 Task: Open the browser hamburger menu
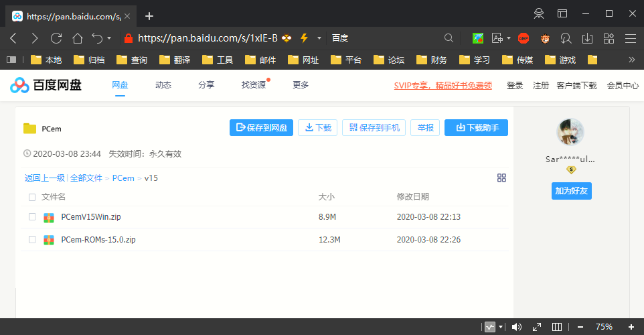point(630,38)
